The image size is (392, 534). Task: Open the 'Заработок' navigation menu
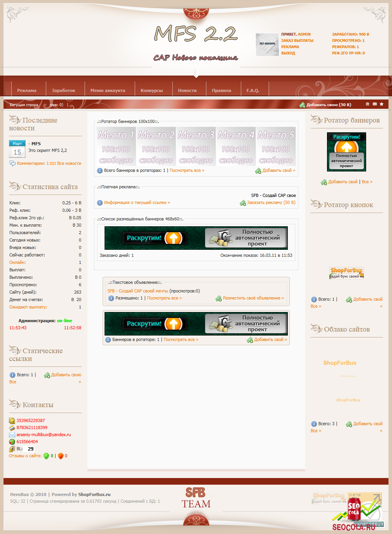(x=63, y=90)
